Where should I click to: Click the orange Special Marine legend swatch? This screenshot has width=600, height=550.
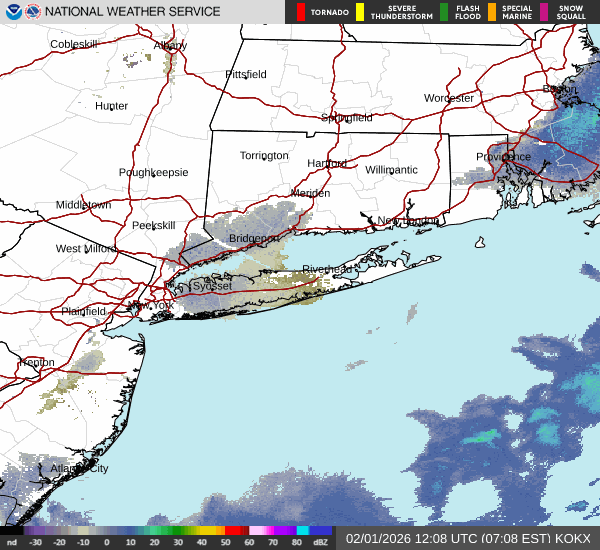tap(491, 12)
